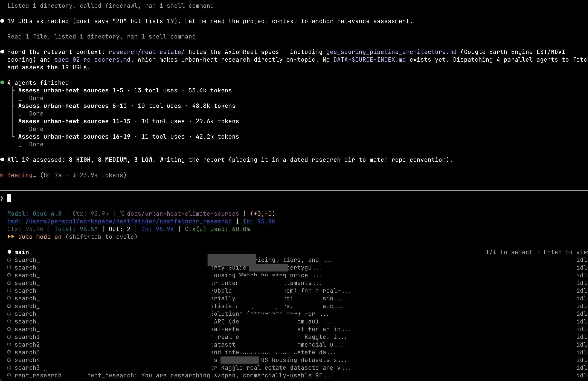Open the research/real-estate/ path link
Viewport: 588px width, 381px height.
click(147, 52)
